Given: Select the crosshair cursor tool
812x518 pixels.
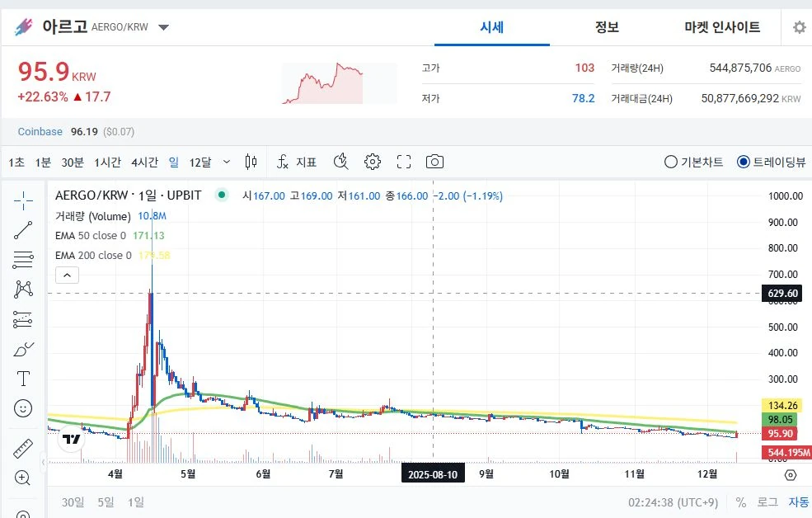Looking at the screenshot, I should (x=23, y=200).
